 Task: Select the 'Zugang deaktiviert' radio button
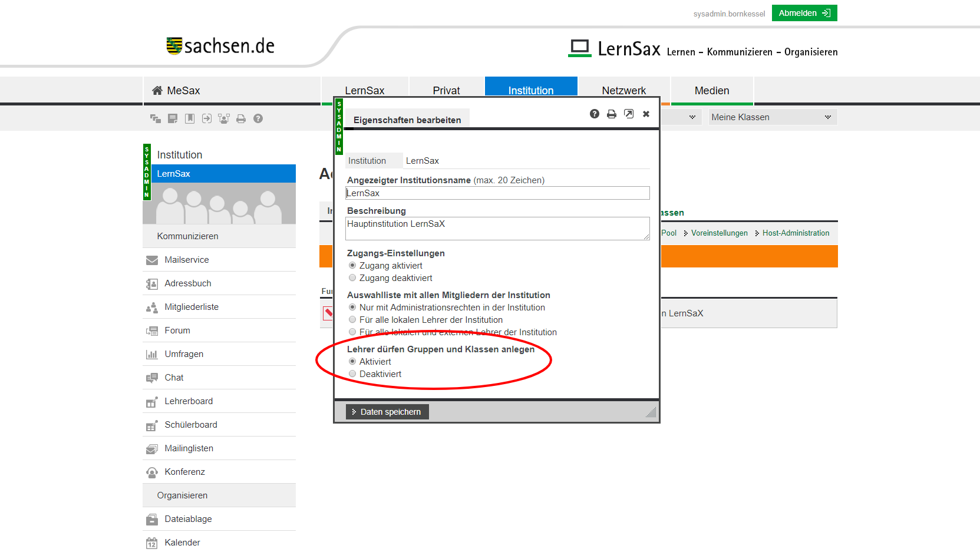pos(352,278)
